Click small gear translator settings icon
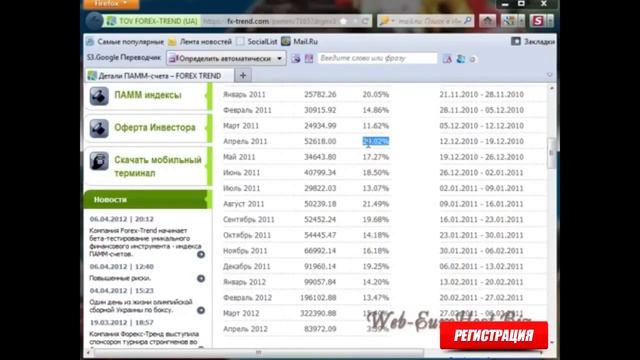The height and width of the screenshot is (360, 640). [473, 59]
